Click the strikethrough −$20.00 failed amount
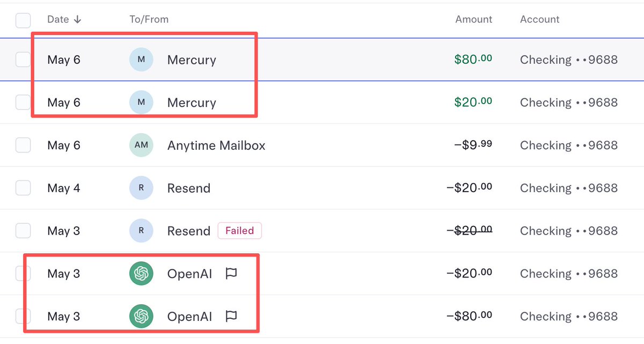644x344 pixels. (x=470, y=231)
